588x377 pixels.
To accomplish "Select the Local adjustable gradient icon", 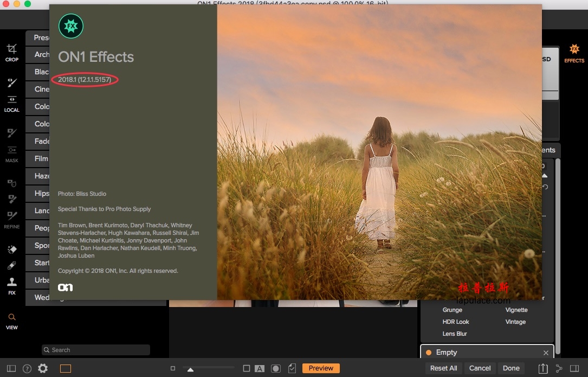I will coord(11,99).
